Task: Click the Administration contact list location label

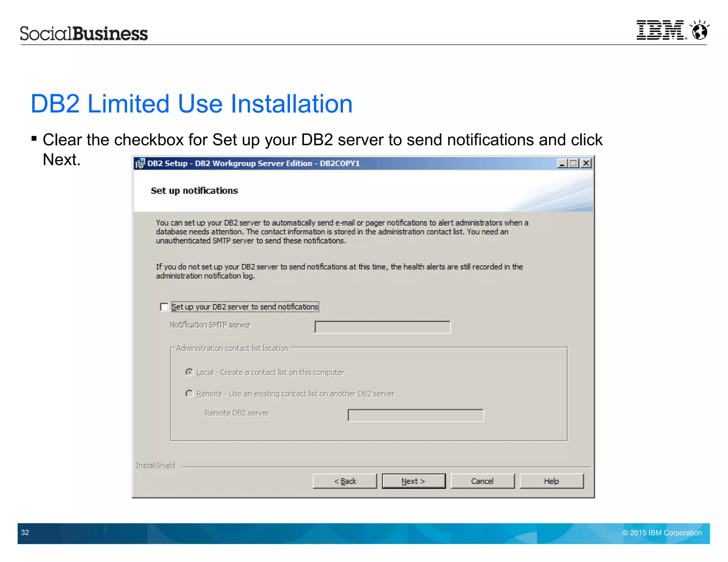Action: coord(232,348)
